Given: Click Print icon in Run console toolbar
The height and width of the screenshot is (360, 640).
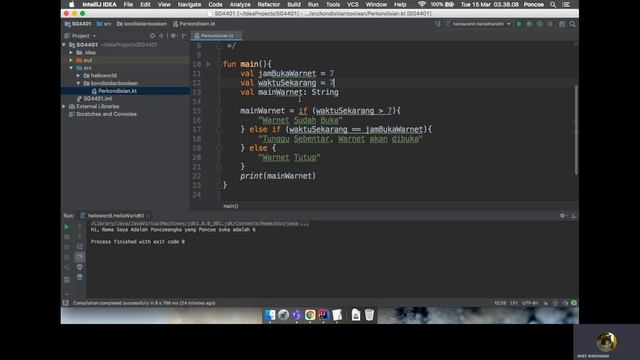Looking at the screenshot, I should click(80, 267).
